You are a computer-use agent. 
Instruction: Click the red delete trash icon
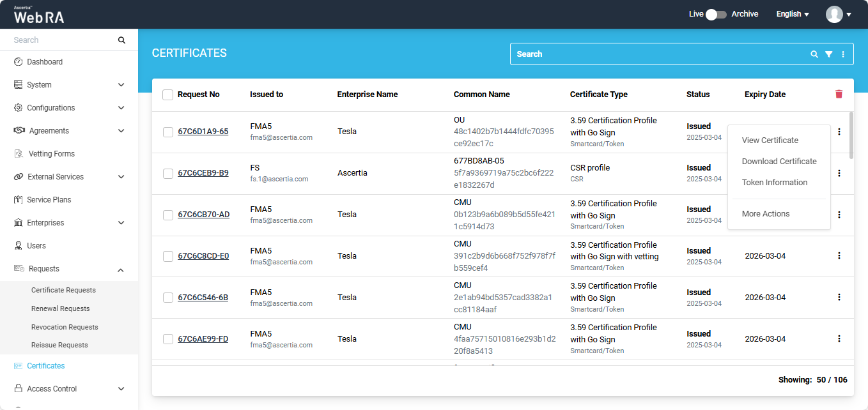pos(839,95)
